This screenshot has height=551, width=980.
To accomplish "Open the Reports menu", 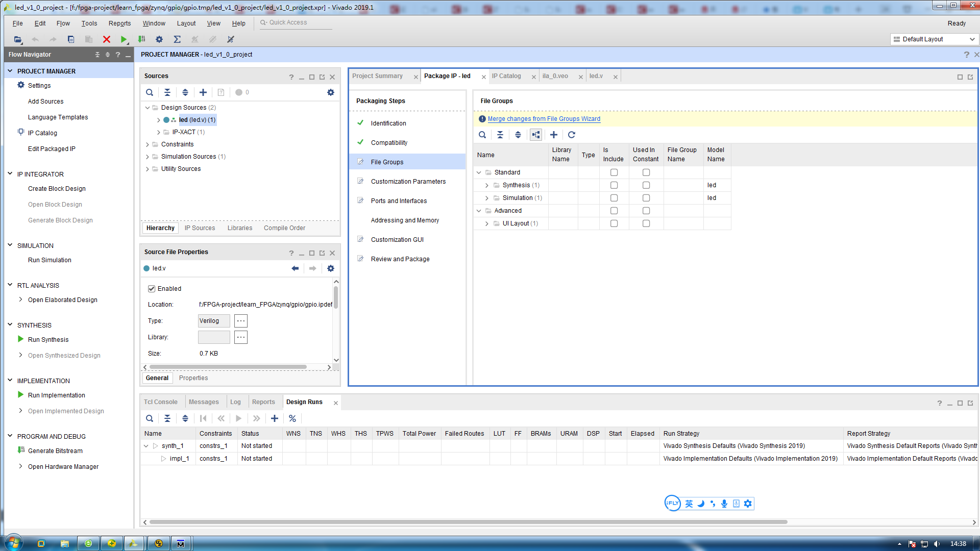I will point(119,23).
